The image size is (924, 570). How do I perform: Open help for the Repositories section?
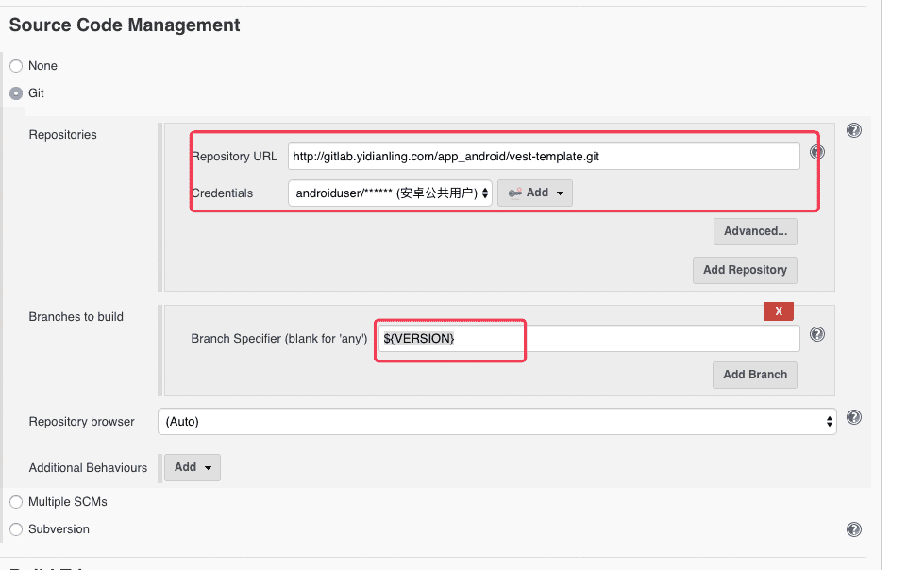click(x=853, y=130)
